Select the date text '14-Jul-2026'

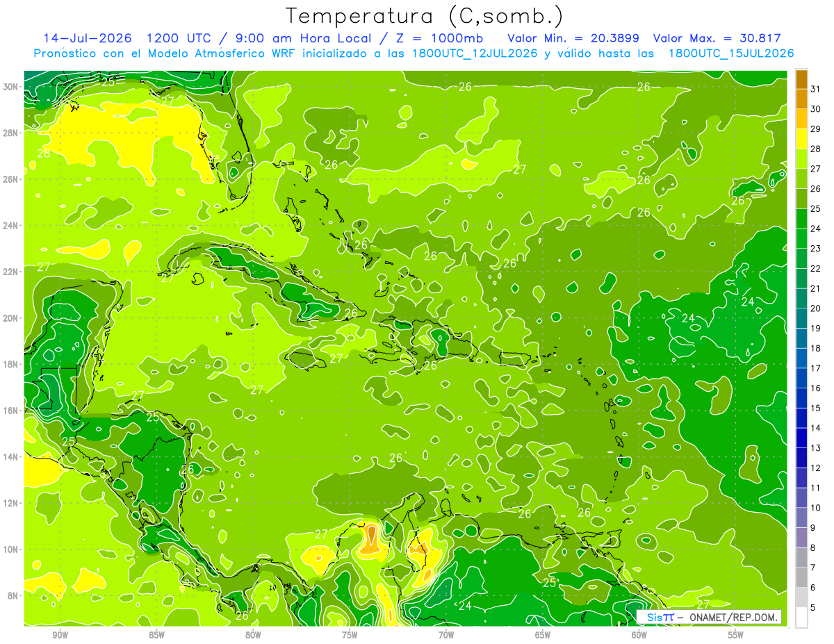[x=88, y=38]
